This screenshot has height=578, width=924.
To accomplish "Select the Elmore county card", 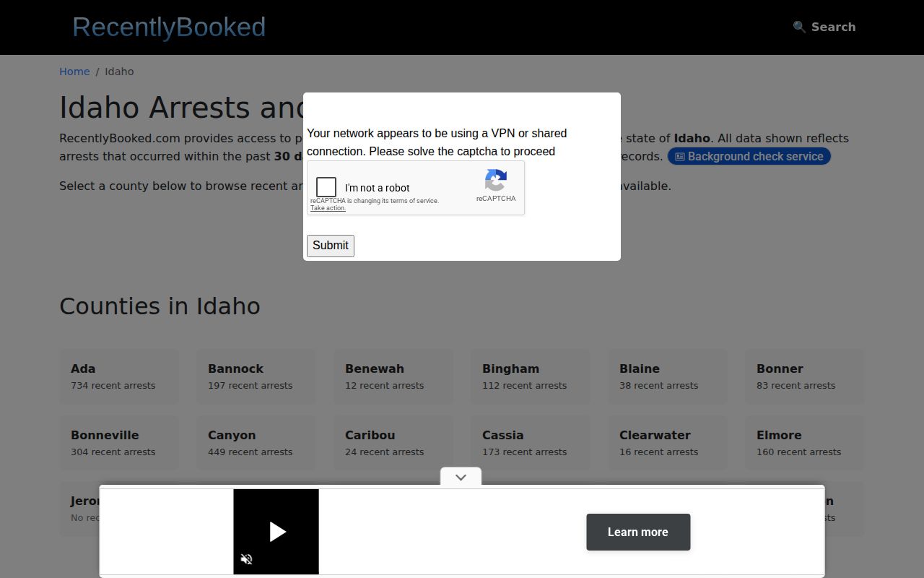I will click(x=805, y=443).
